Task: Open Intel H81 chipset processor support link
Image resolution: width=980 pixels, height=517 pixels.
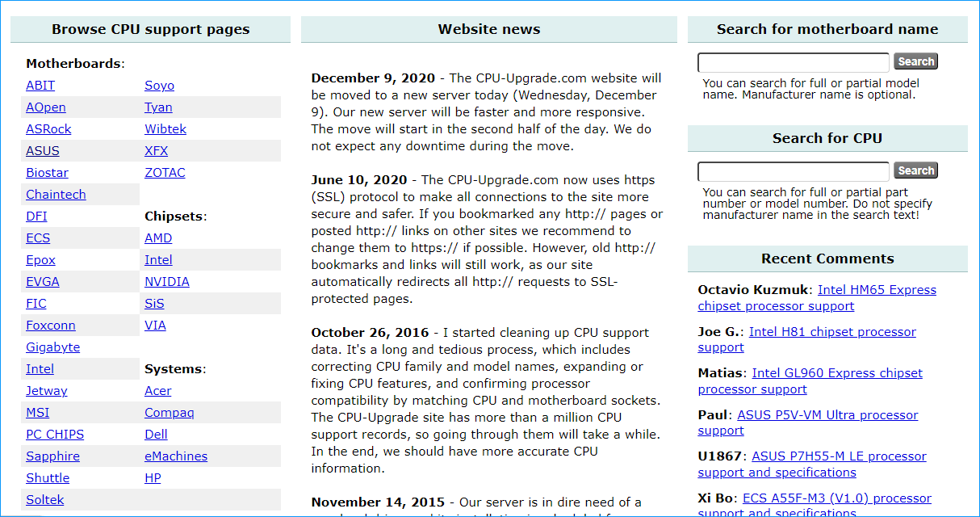Action: 807,339
